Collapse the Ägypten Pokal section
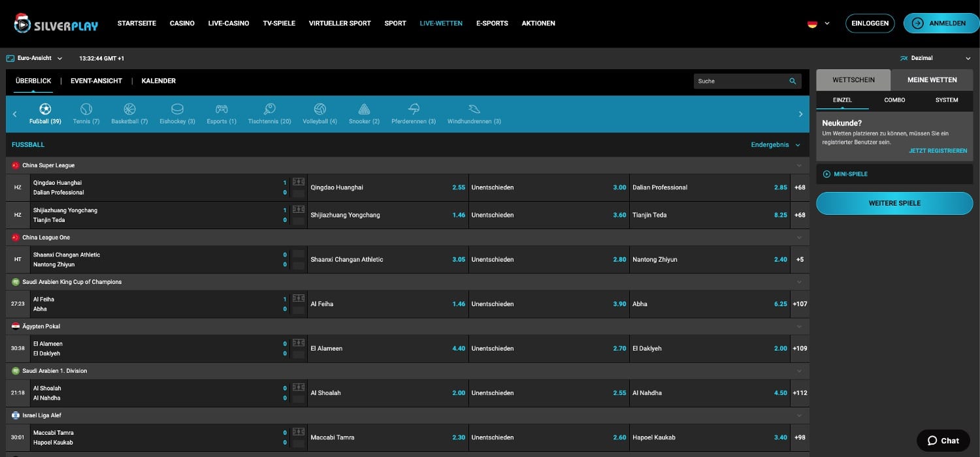The image size is (980, 457). click(798, 326)
